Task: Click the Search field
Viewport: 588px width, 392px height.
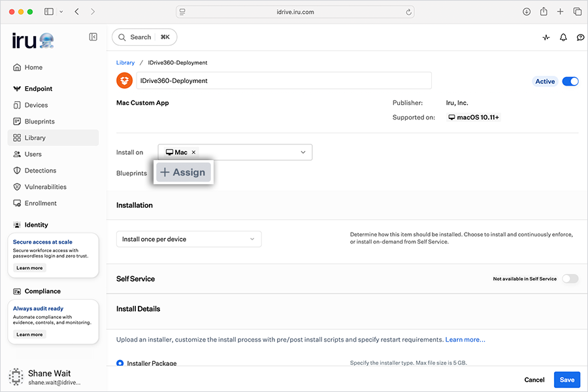Action: click(x=144, y=37)
